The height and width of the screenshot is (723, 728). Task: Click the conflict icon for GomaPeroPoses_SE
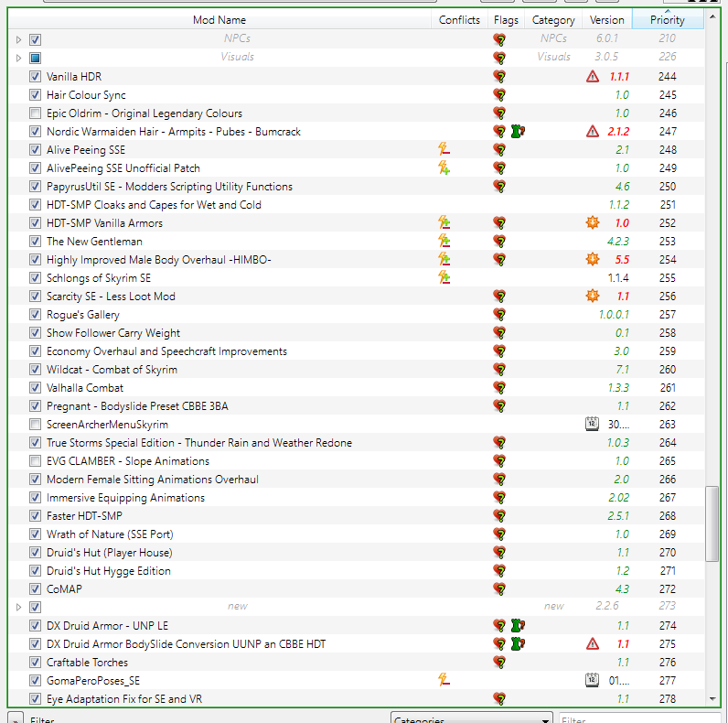point(444,680)
